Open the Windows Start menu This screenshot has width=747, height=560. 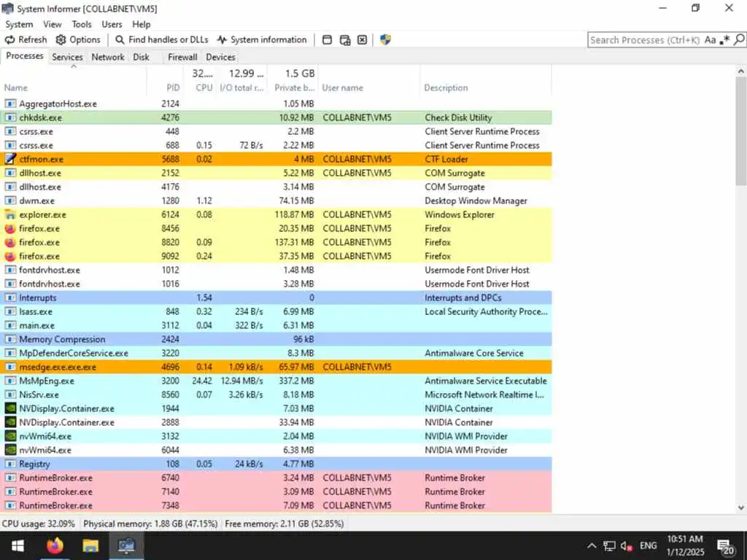(18, 545)
